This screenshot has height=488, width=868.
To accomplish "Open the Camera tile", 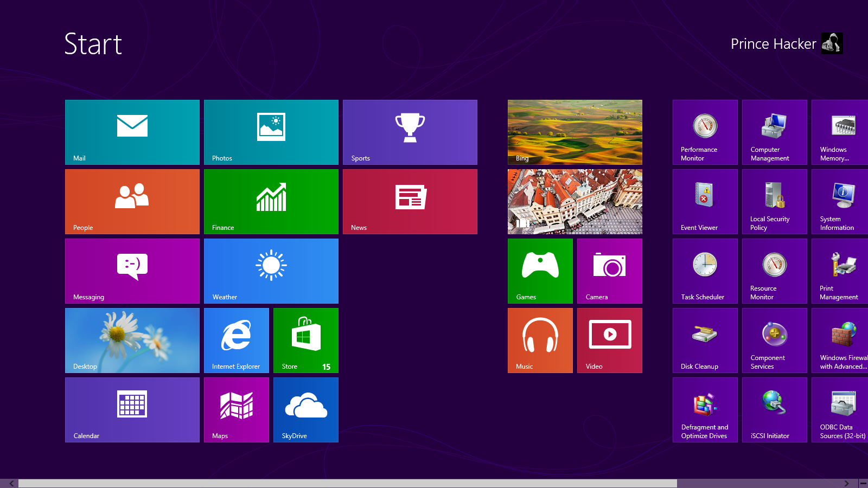I will (610, 271).
